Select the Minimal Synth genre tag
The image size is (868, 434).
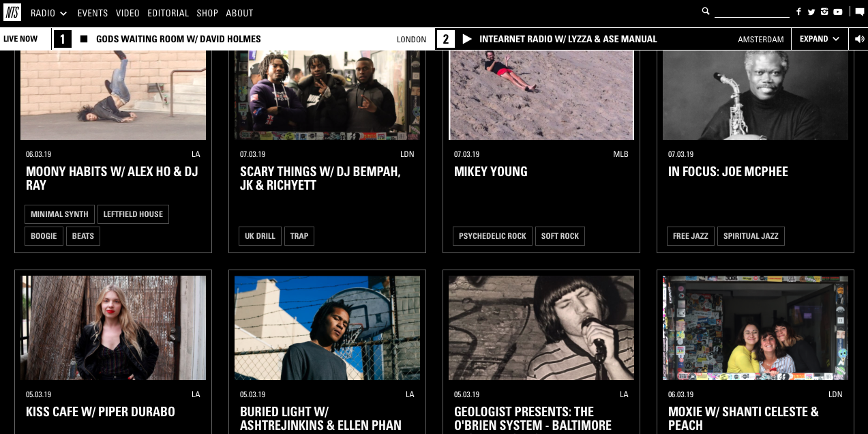[x=59, y=214]
